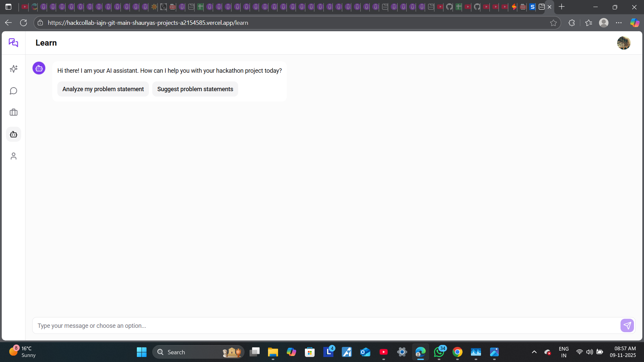Refresh the browser page
The height and width of the screenshot is (362, 644).
[x=23, y=23]
